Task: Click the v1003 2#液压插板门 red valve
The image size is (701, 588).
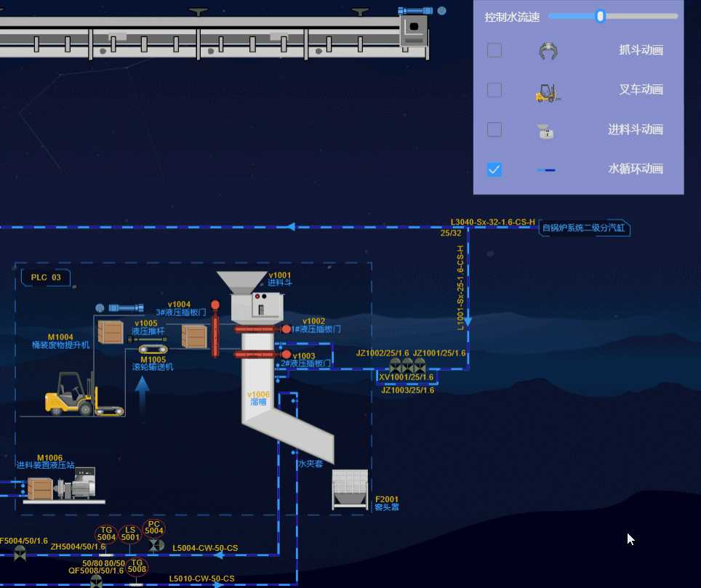Action: click(263, 354)
